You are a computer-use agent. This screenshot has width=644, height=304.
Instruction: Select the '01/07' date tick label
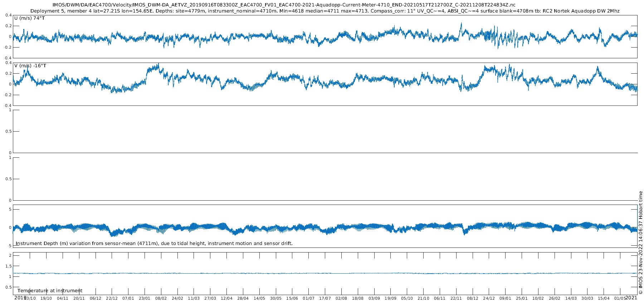point(309,298)
